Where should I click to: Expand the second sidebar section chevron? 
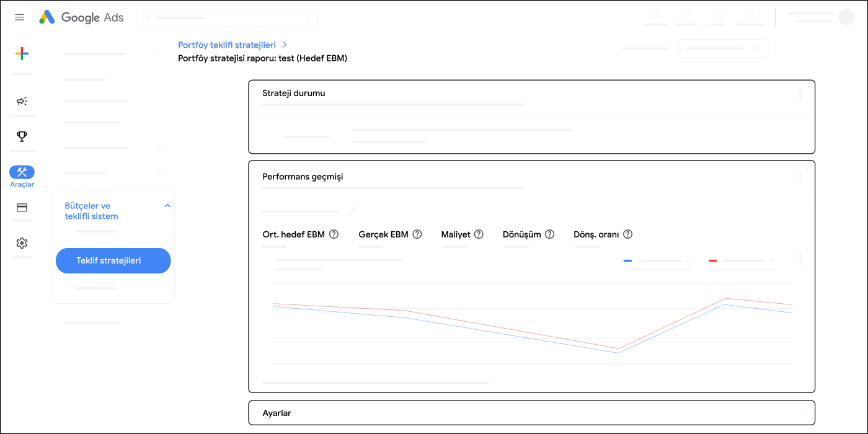click(x=159, y=79)
